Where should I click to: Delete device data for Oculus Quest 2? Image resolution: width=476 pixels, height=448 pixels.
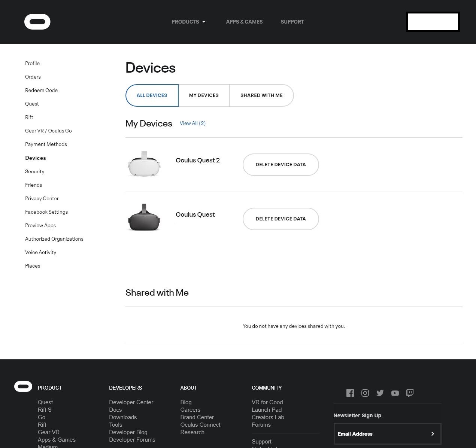[x=281, y=165]
